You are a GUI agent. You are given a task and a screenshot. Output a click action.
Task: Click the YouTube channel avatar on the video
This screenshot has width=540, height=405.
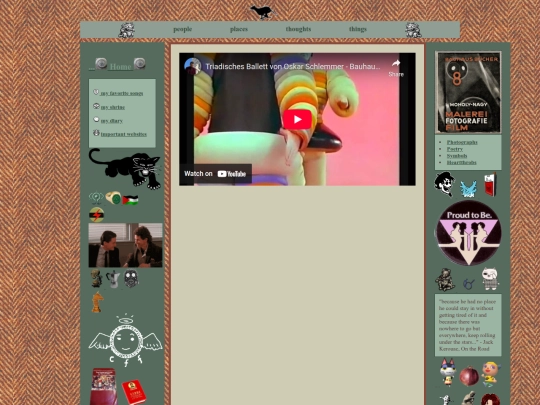pyautogui.click(x=193, y=66)
